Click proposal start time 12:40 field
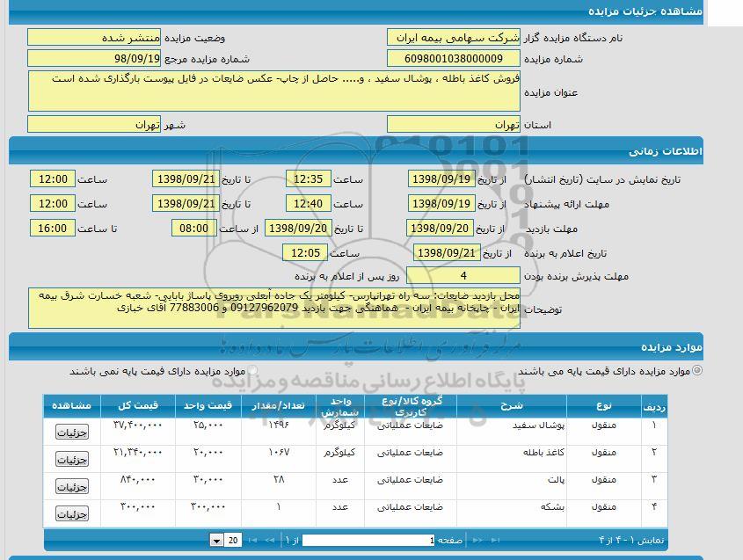Image resolution: width=743 pixels, height=560 pixels. 308,204
